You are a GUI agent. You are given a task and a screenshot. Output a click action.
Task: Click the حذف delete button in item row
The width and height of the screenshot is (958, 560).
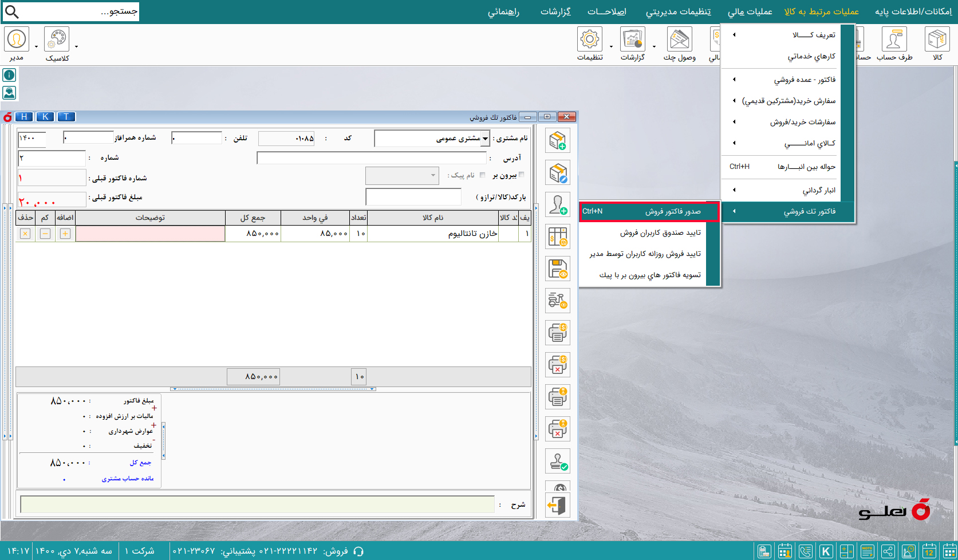[25, 234]
